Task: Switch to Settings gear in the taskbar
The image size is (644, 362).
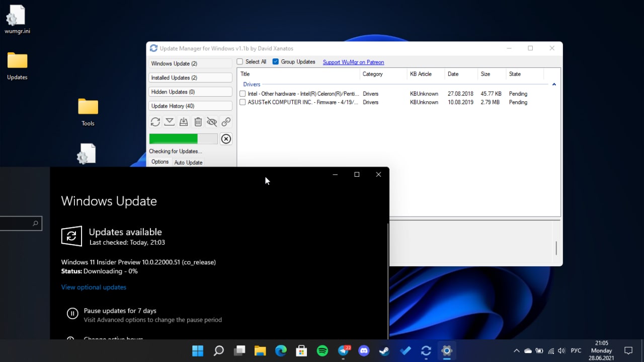Action: [x=447, y=351]
